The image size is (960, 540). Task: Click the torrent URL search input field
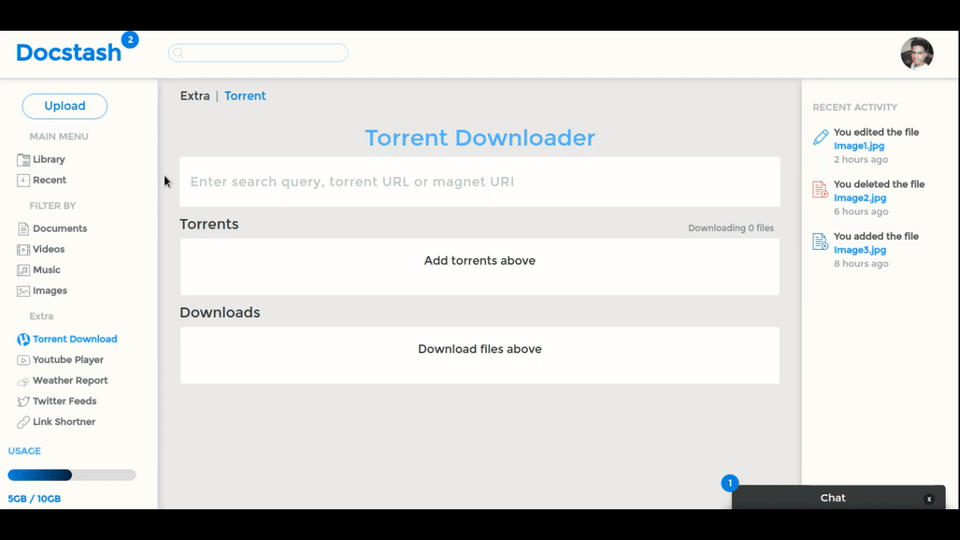point(480,182)
